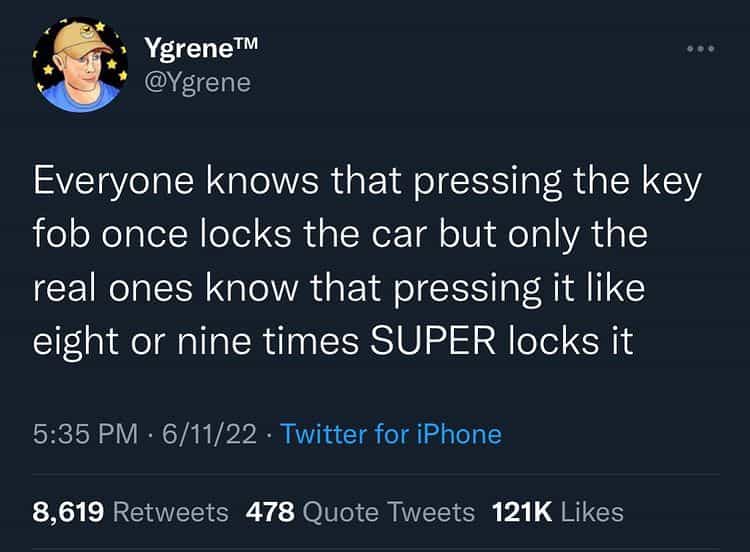The image size is (750, 552).
Task: Click the 121K like count number
Action: click(x=522, y=513)
